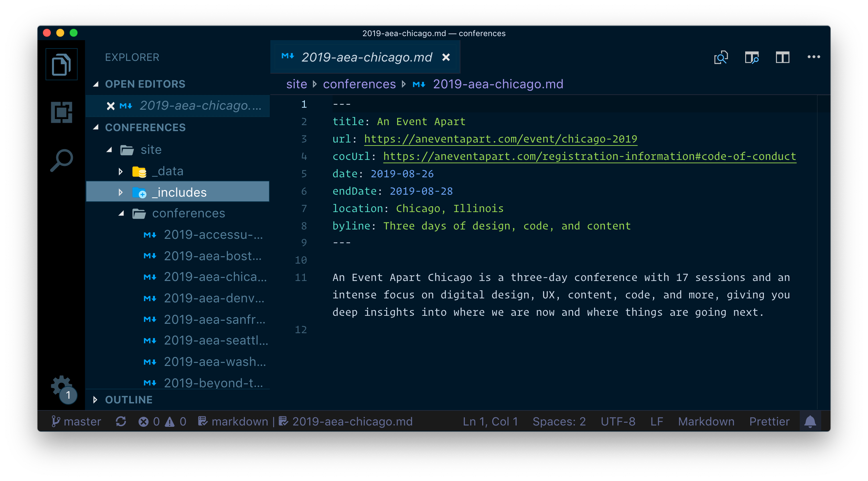
Task: Click line number 11 in gutter
Action: click(301, 278)
